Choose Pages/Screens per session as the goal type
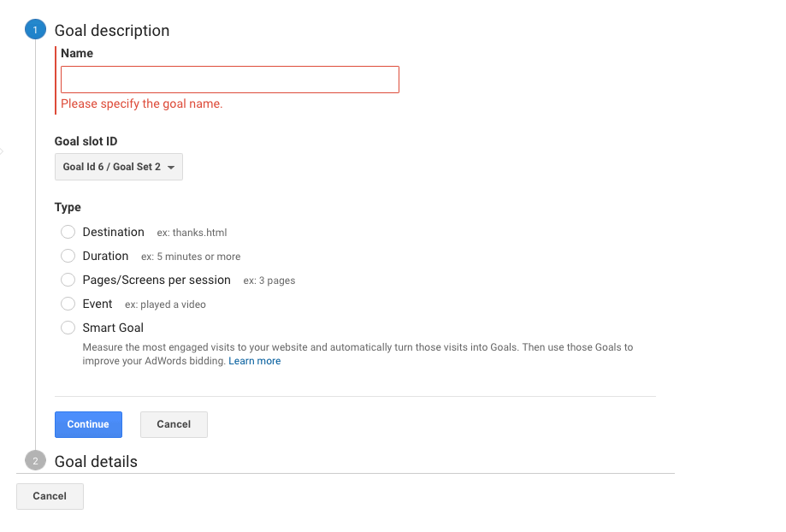786x532 pixels. coord(68,280)
